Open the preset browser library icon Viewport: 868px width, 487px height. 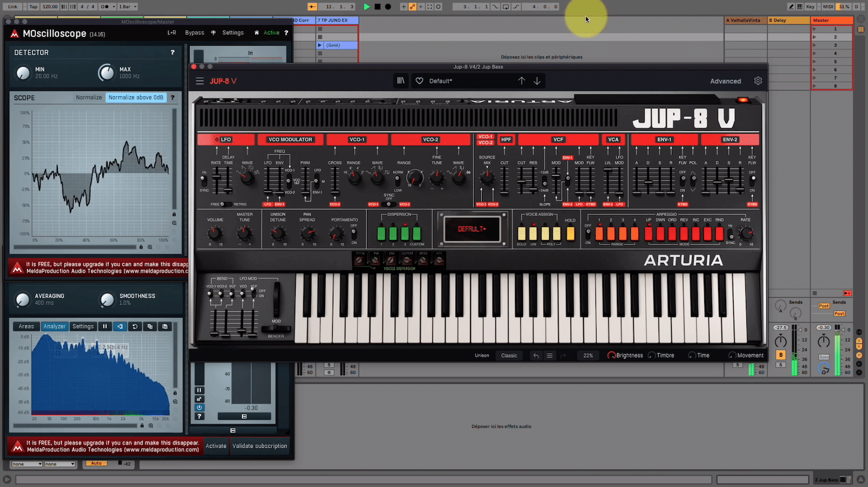(400, 81)
